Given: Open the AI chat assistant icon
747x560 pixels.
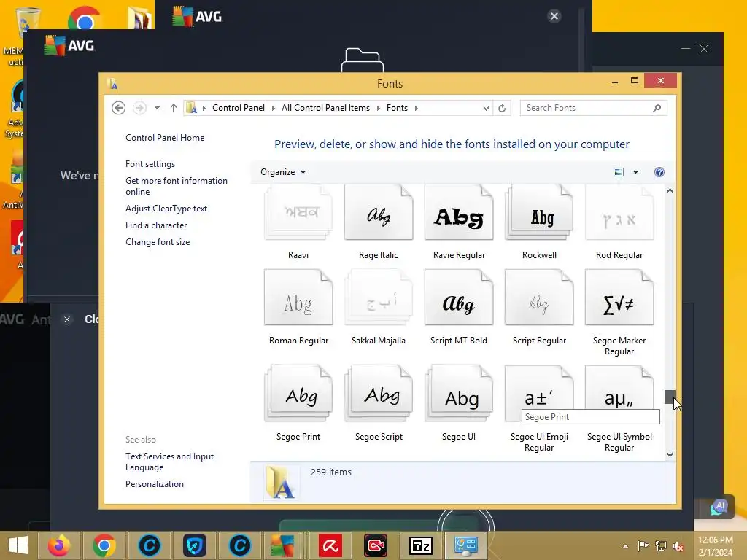Looking at the screenshot, I should tap(719, 507).
